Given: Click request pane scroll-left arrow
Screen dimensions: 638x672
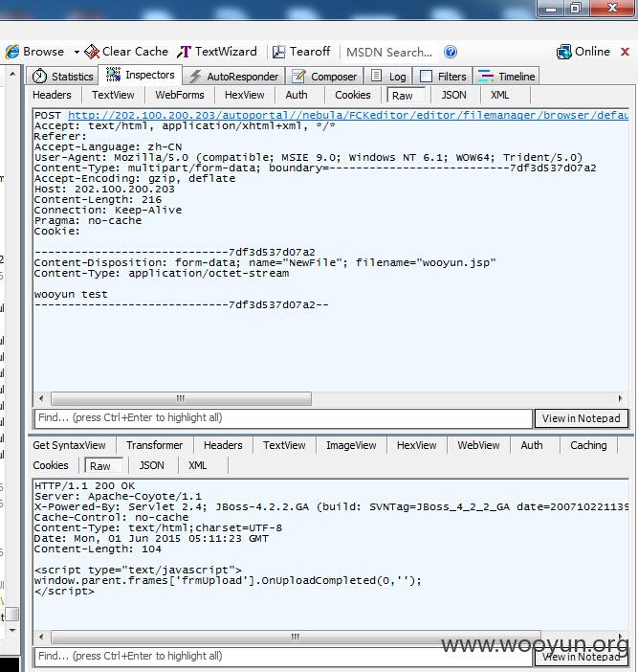Looking at the screenshot, I should tap(41, 398).
